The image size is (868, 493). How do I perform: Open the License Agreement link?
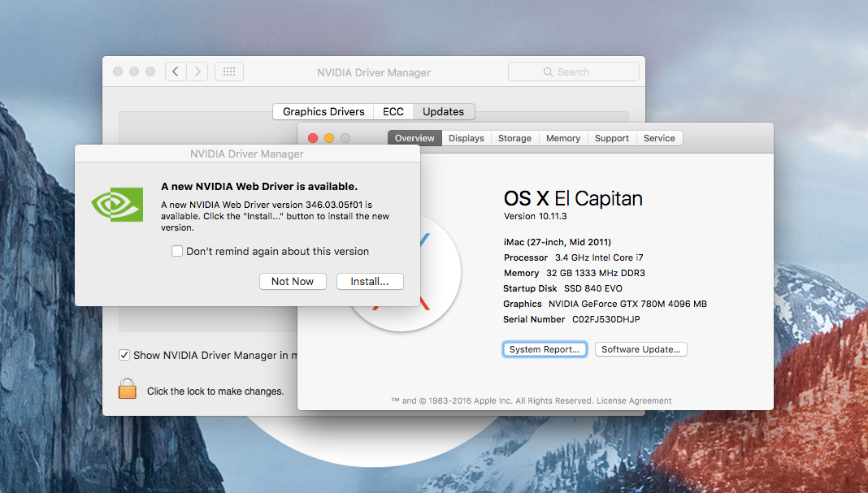pos(634,400)
